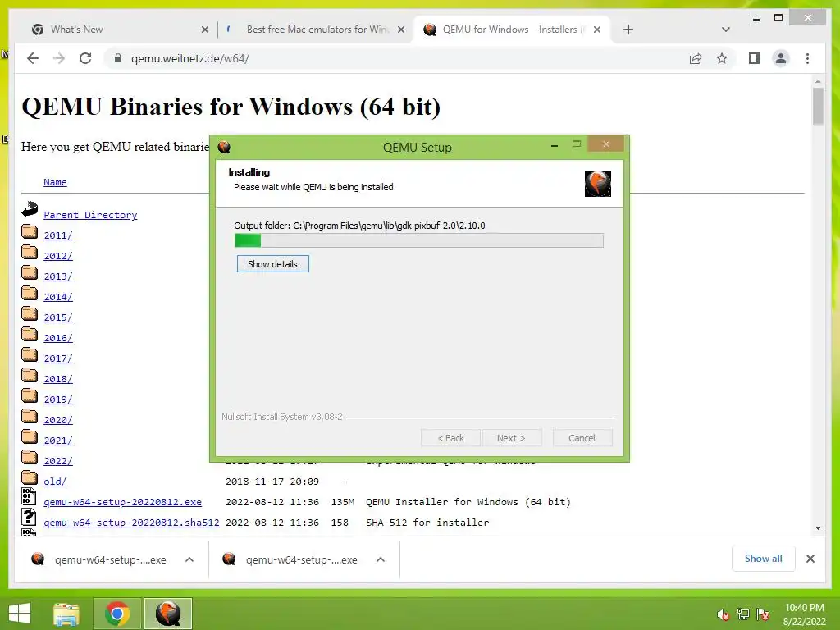Open the Windows Start button
Screen dimensions: 840x630
tap(20, 614)
